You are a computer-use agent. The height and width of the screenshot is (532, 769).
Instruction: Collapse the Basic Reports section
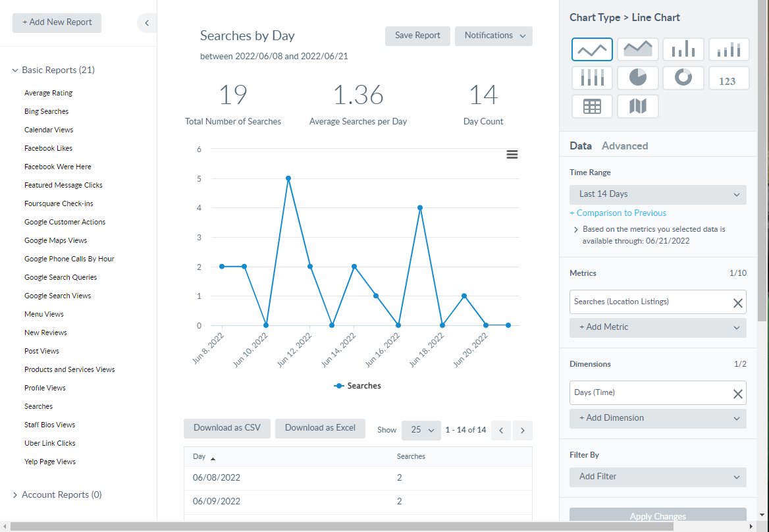15,70
